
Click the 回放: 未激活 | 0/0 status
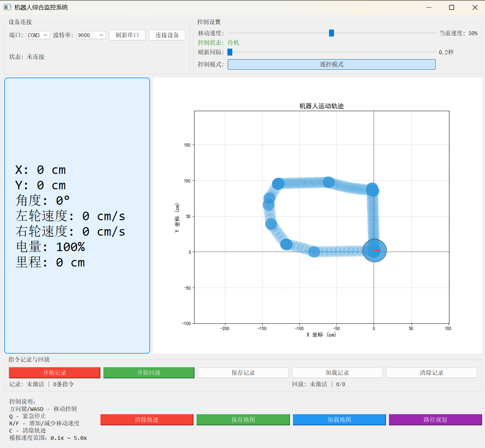319,384
